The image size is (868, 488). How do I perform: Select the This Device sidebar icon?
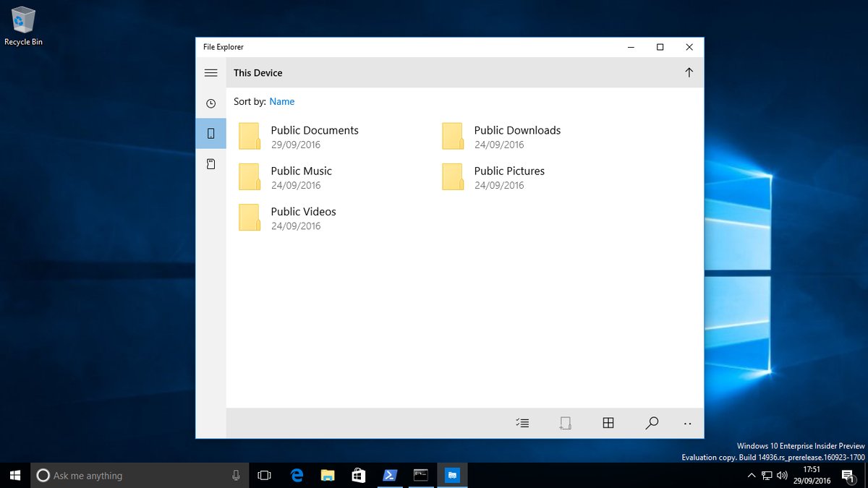click(210, 134)
